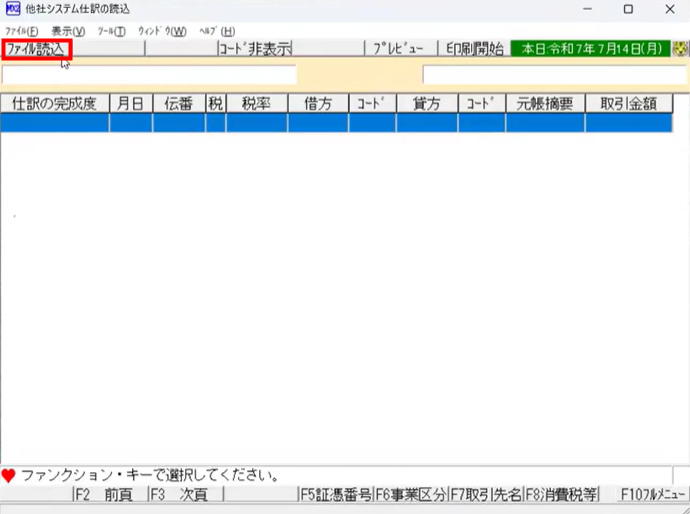
Task: Open the プレビュー print preview
Action: point(398,49)
